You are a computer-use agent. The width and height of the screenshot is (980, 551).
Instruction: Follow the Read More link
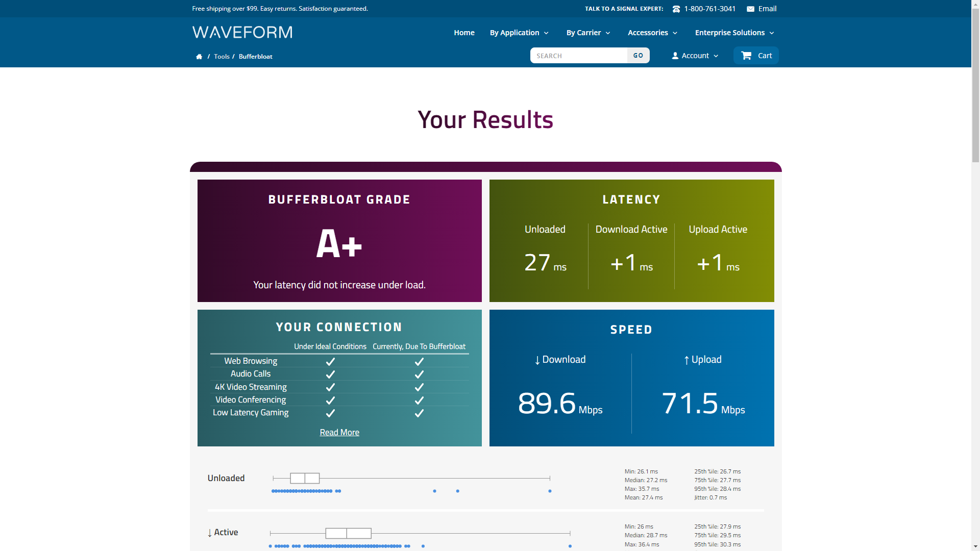pos(339,433)
